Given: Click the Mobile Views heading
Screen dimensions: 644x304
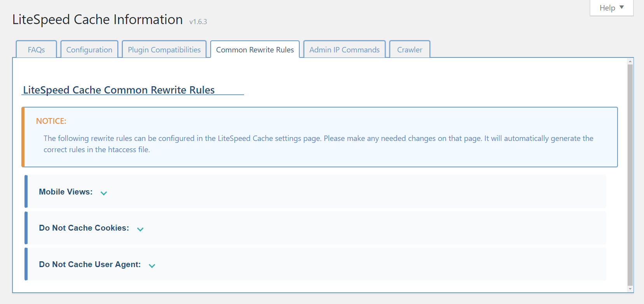Looking at the screenshot, I should coord(66,192).
